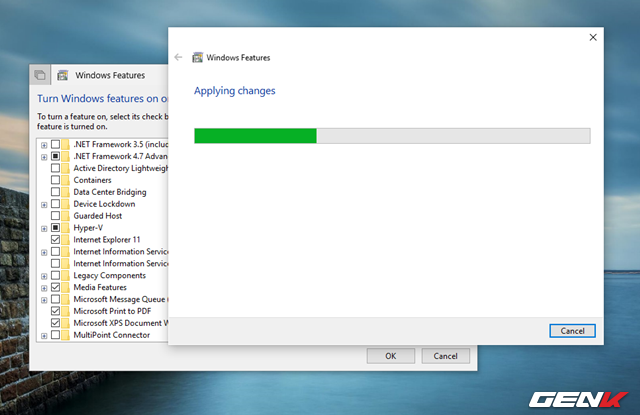Enable the Guarded Host checkbox

click(x=56, y=216)
